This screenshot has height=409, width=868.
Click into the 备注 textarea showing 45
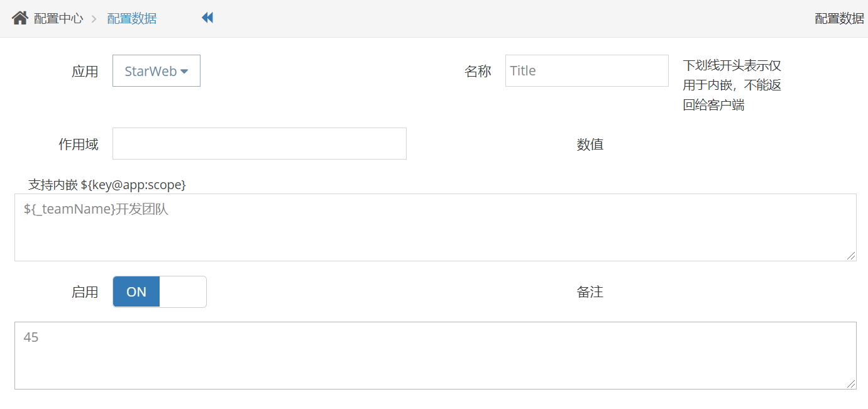(x=436, y=356)
